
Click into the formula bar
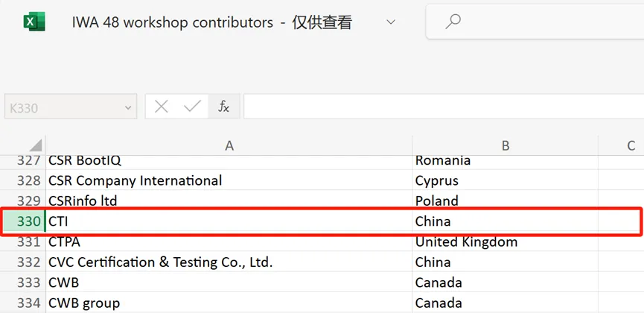[x=439, y=107]
